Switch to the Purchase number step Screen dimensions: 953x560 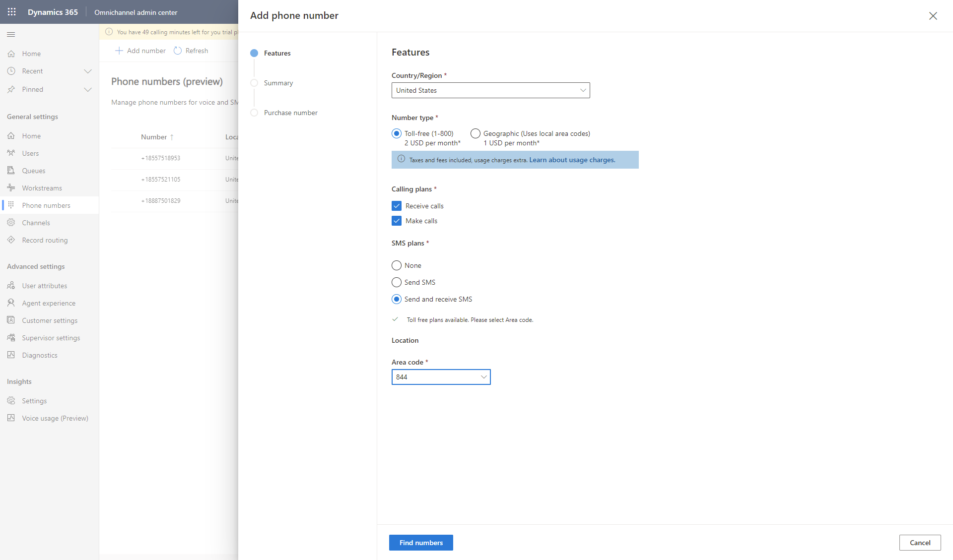291,112
